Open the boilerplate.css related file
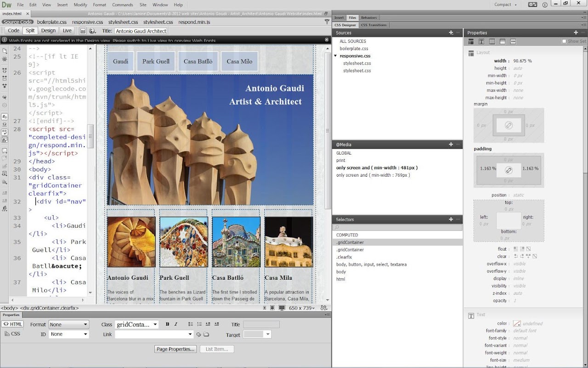 point(52,22)
